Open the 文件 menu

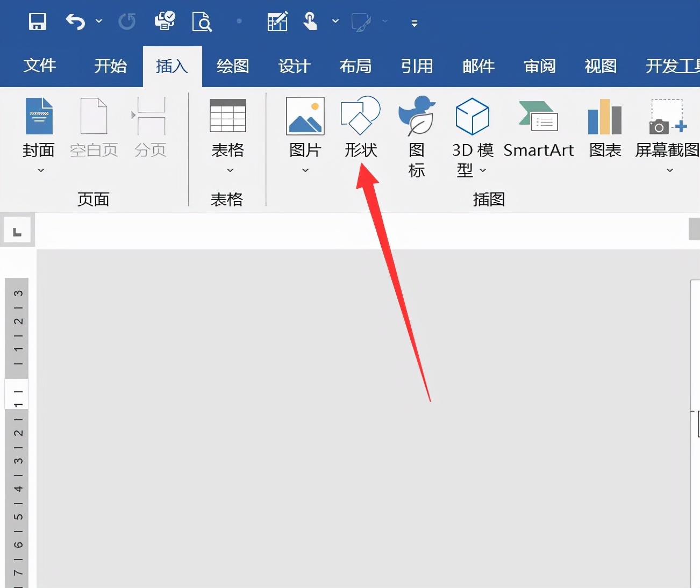point(40,66)
